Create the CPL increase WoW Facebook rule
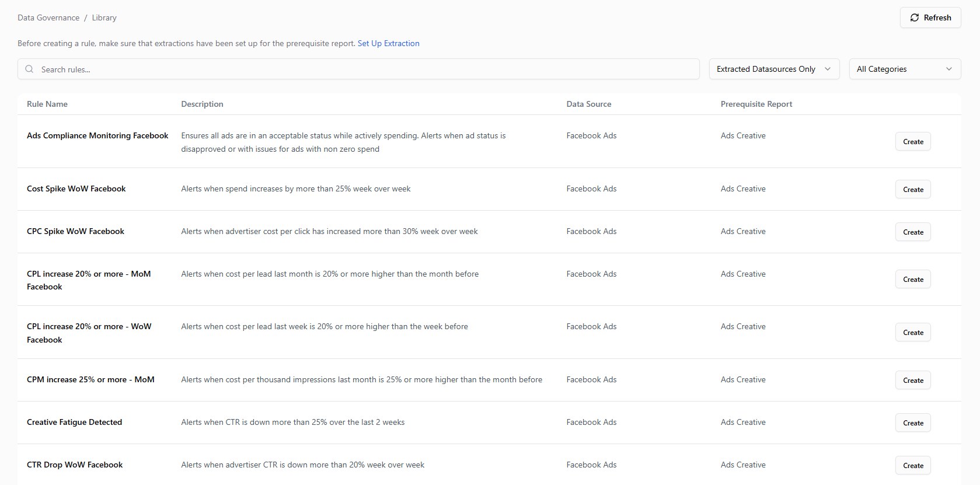Viewport: 980px width, 485px height. [913, 333]
